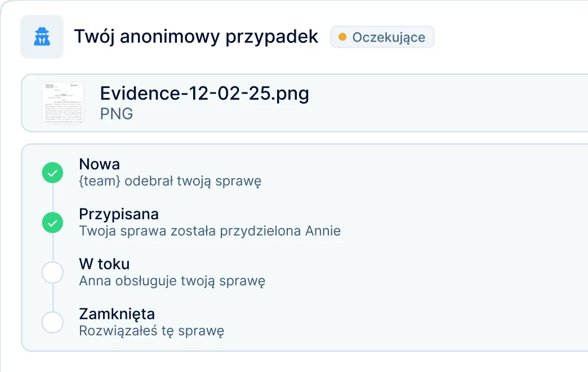Open the Evidence document thumbnail preview
Screen dimensions: 588x372
click(x=63, y=103)
